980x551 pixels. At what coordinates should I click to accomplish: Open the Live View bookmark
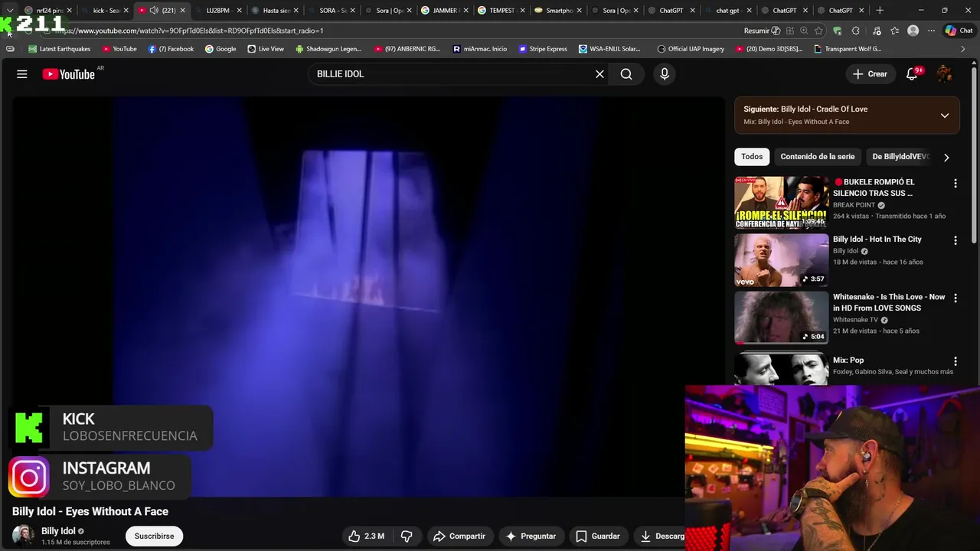tap(266, 49)
